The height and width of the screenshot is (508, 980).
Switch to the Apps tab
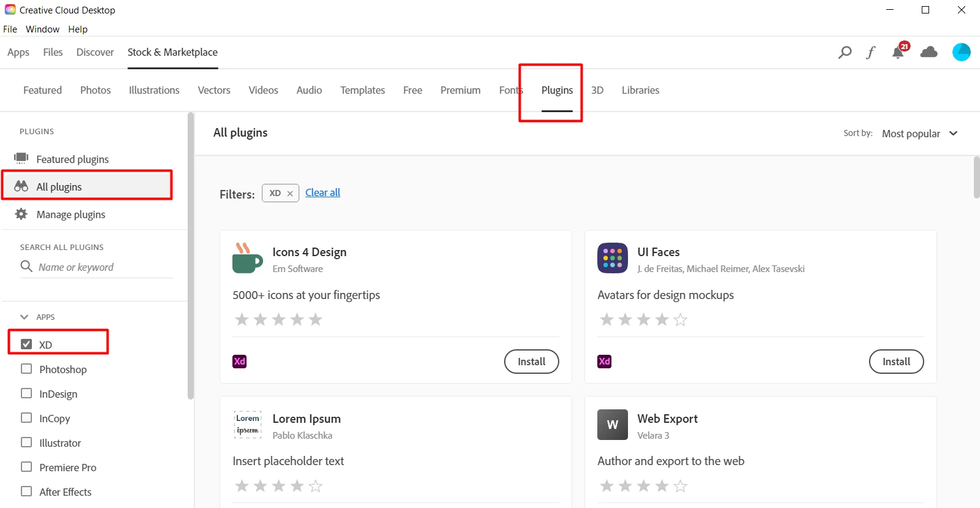click(x=18, y=52)
